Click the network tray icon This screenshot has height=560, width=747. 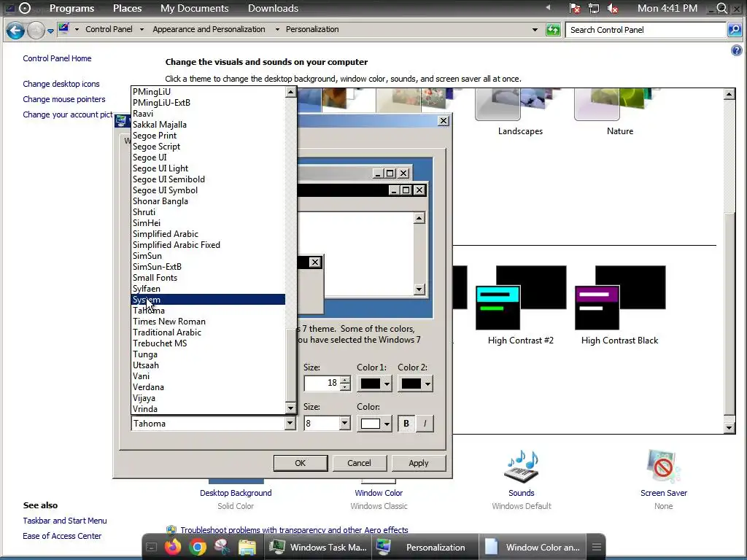594,8
